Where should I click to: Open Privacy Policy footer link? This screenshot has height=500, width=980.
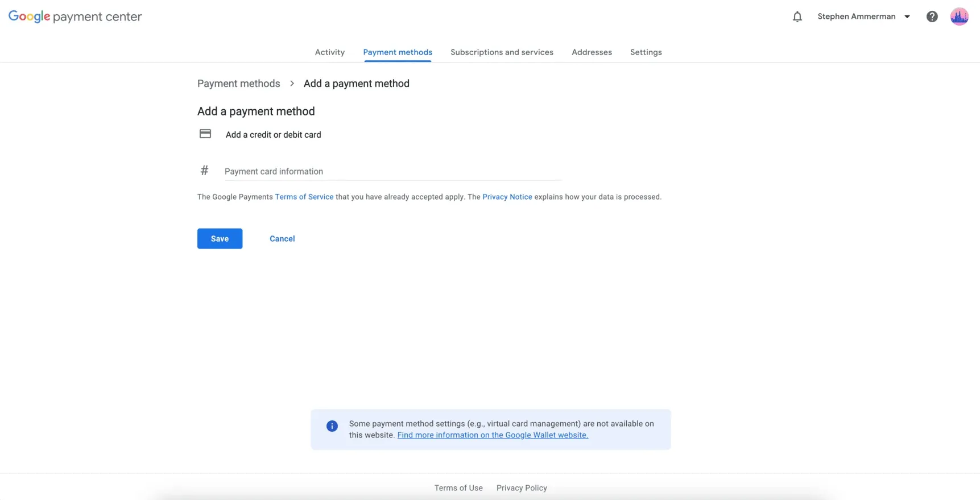(522, 488)
